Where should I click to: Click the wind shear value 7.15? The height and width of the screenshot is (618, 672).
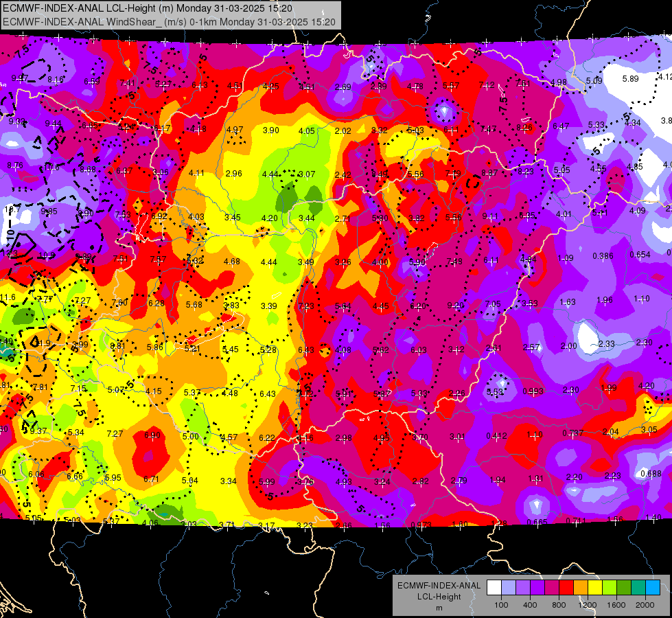click(78, 388)
